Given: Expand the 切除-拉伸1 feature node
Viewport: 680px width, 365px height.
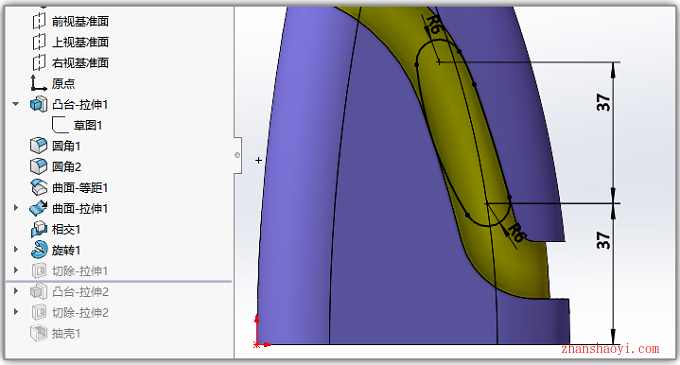Looking at the screenshot, I should point(16,270).
